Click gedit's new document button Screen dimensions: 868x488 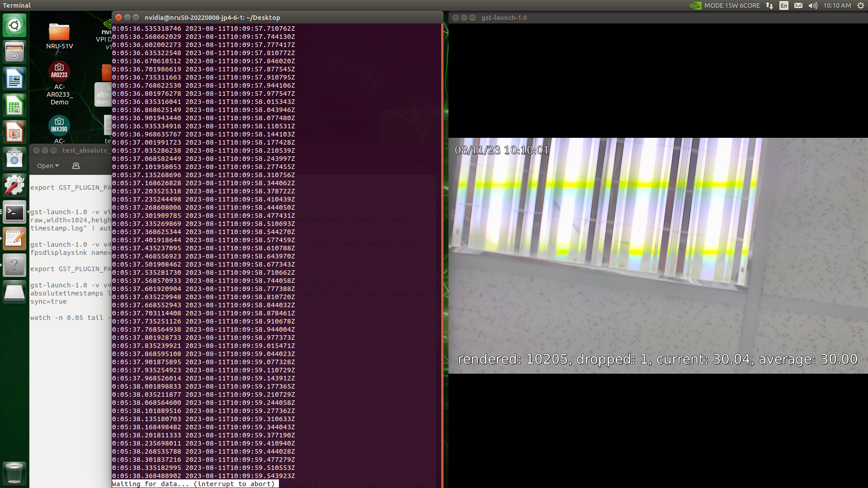(x=76, y=166)
